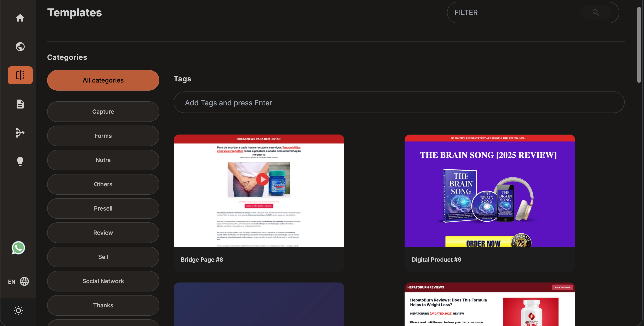Select the Integrations icon in the sidebar
Screen dimensions: 644x326
20,133
